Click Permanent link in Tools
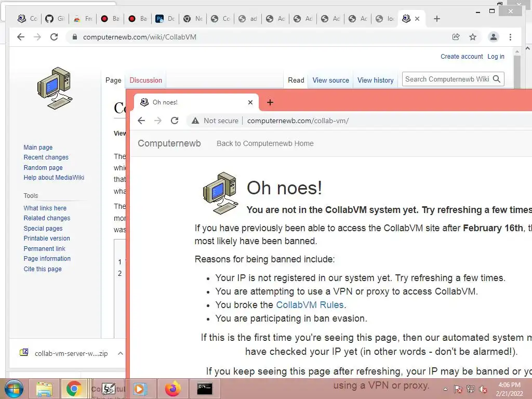The image size is (532, 399). tap(44, 249)
